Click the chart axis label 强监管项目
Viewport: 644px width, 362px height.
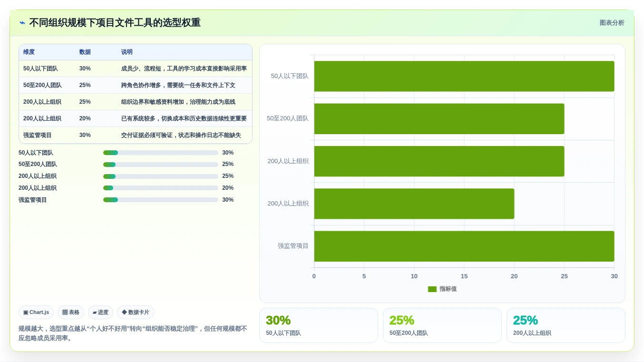point(293,246)
